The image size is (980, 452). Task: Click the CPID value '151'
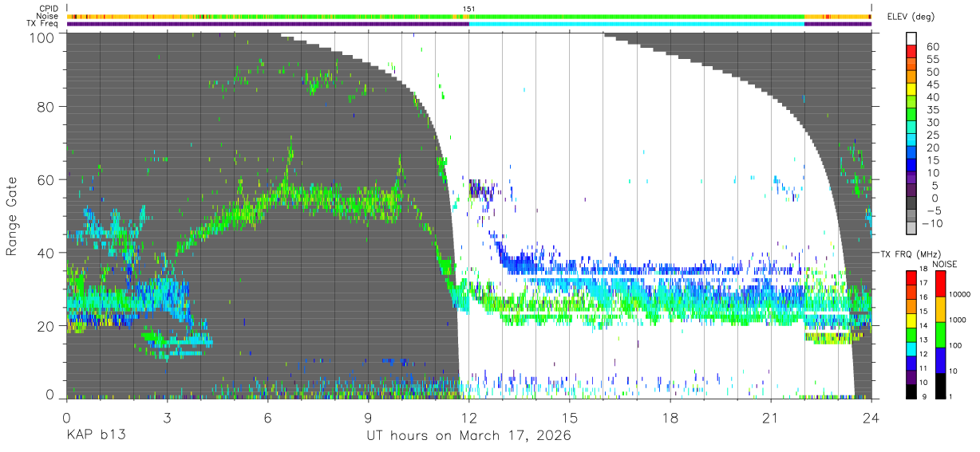[469, 9]
